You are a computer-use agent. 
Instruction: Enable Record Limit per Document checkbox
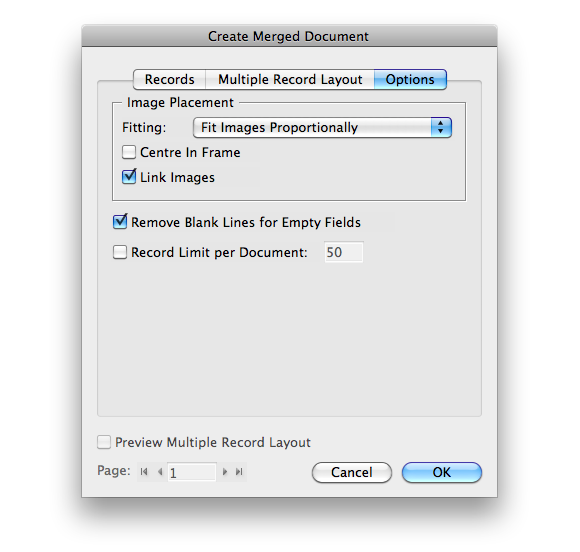click(120, 252)
